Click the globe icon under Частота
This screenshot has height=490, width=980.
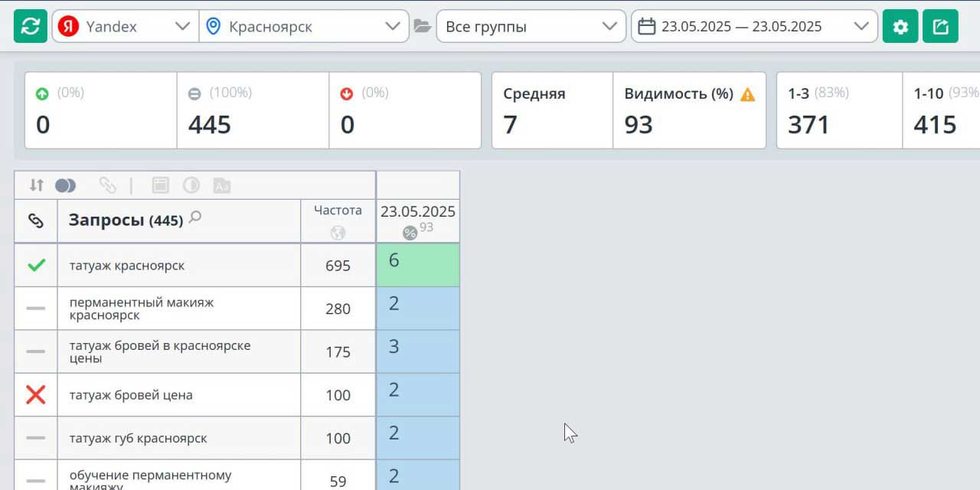[338, 233]
